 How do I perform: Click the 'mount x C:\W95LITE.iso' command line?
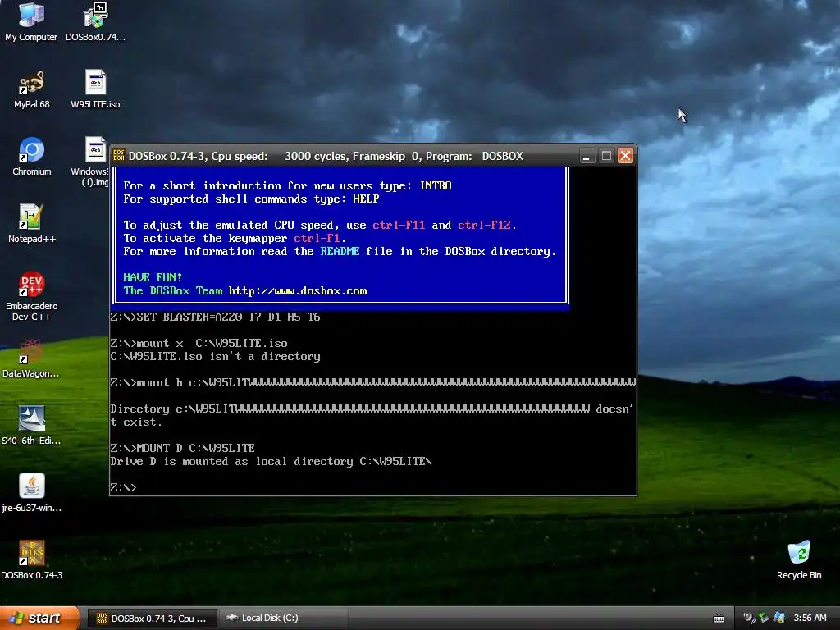199,344
